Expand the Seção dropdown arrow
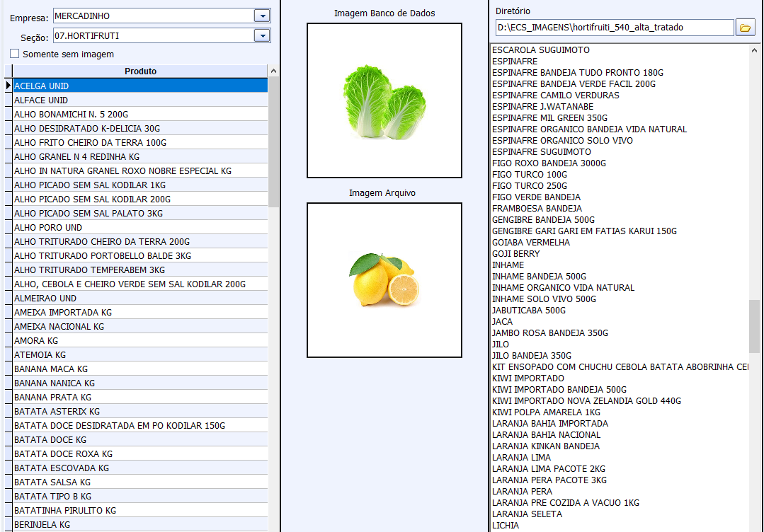Screen dimensions: 764x532 coord(261,35)
